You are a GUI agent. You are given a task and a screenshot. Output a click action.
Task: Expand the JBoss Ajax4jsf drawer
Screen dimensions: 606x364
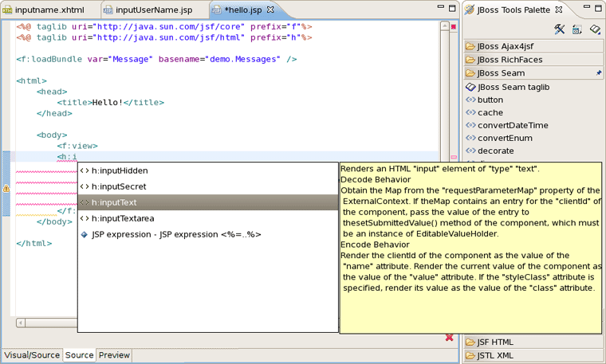506,46
